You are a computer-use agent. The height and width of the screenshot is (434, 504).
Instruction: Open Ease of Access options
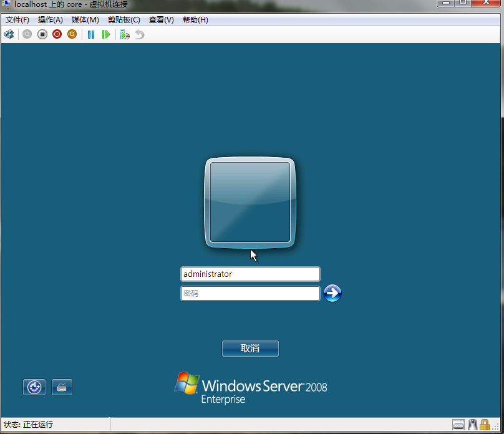point(34,387)
